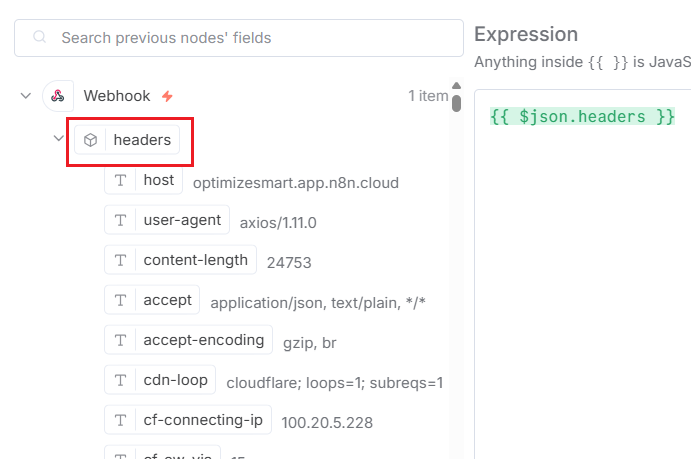Click the magnifier icon in the search box
Image resolution: width=691 pixels, height=459 pixels.
[x=40, y=38]
